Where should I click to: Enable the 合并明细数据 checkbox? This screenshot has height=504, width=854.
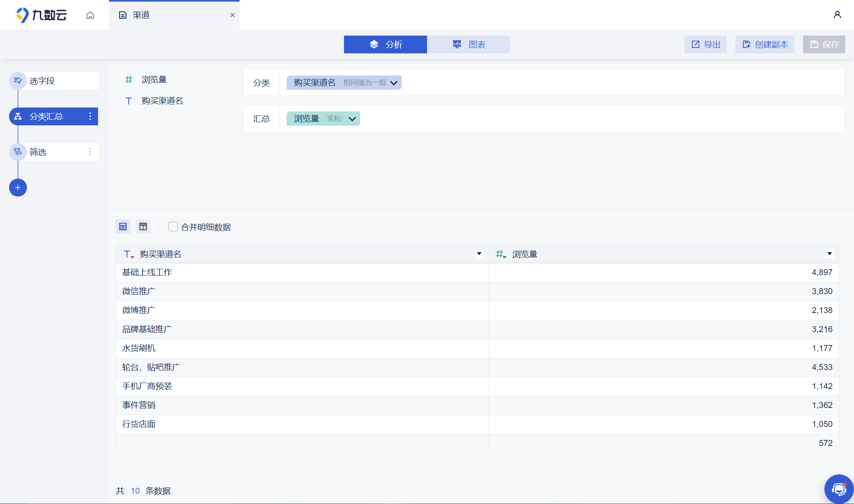coord(173,227)
